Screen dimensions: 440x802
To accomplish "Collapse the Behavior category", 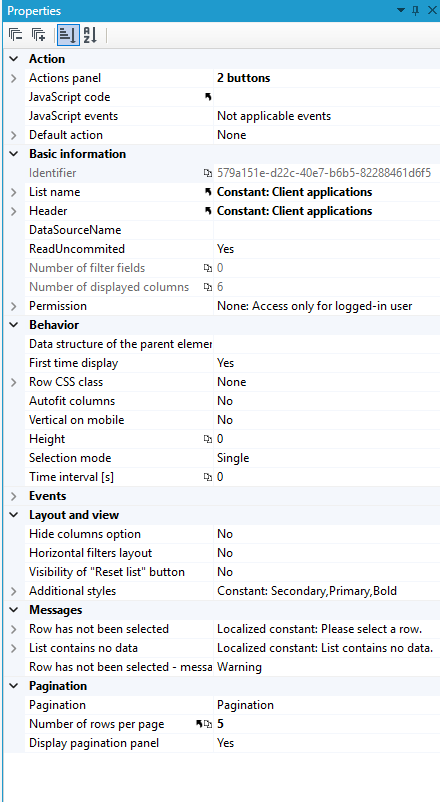I will click(14, 325).
